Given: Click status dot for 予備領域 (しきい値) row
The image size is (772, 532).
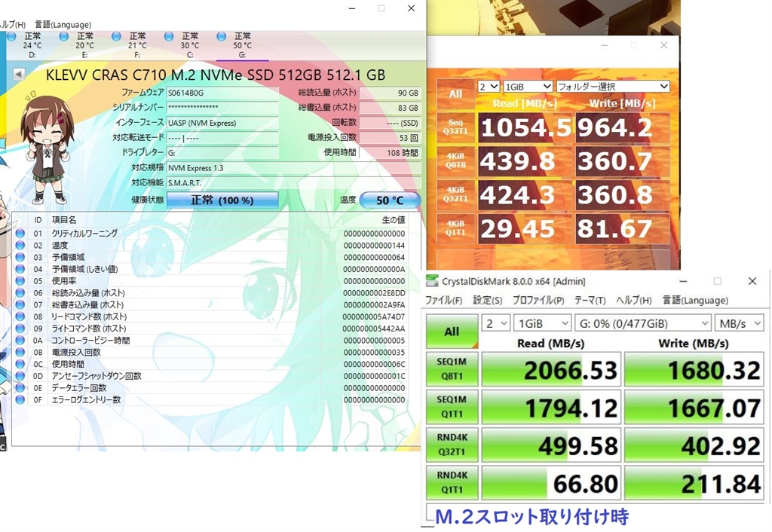Looking at the screenshot, I should click(20, 269).
